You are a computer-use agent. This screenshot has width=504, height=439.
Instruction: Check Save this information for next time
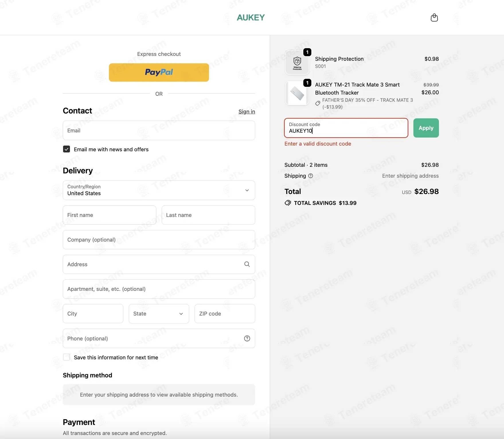point(67,357)
